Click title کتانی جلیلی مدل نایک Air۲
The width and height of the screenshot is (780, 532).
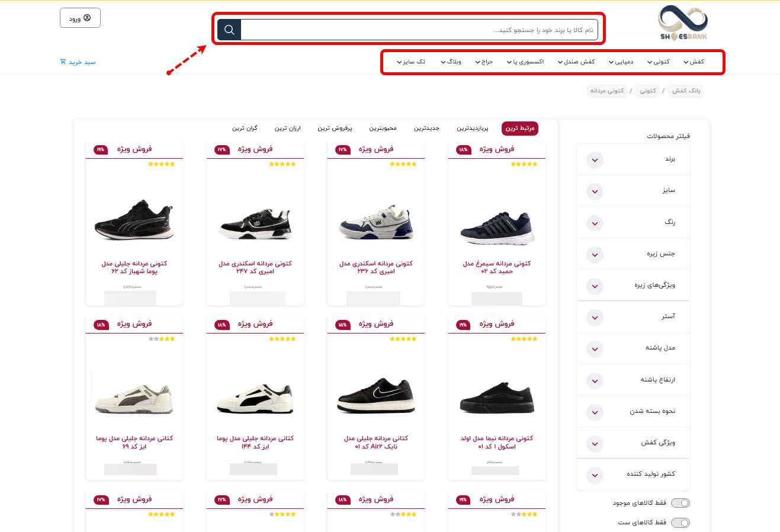[x=376, y=442]
